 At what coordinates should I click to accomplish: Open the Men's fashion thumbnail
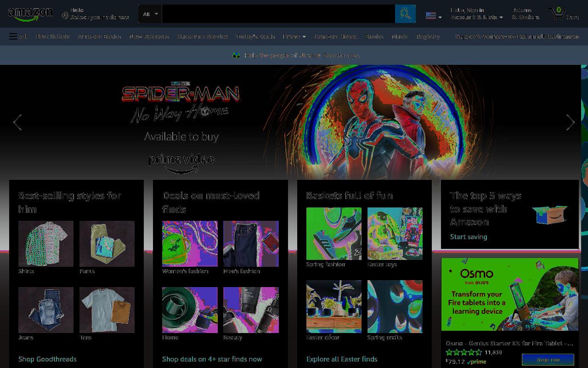tap(251, 244)
